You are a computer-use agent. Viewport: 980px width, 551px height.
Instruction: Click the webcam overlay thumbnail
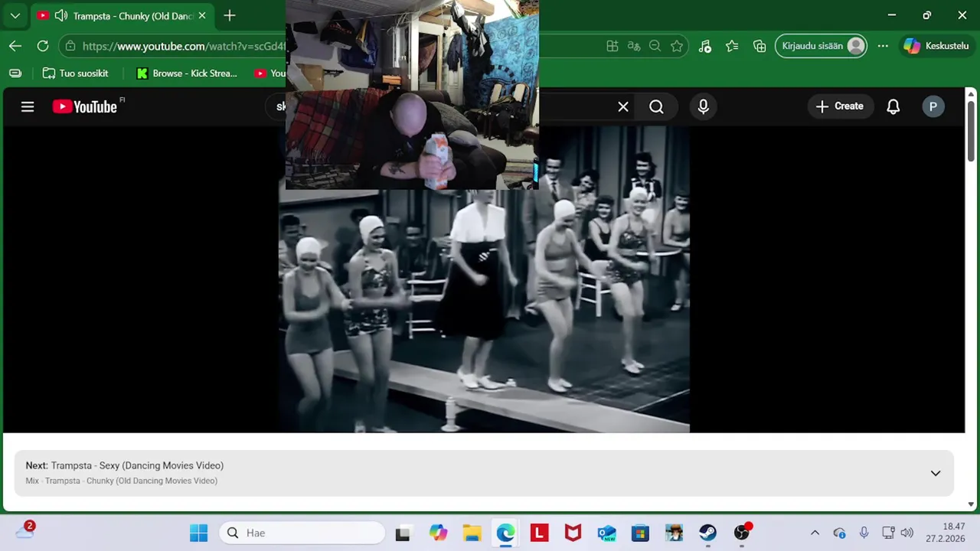pyautogui.click(x=412, y=94)
